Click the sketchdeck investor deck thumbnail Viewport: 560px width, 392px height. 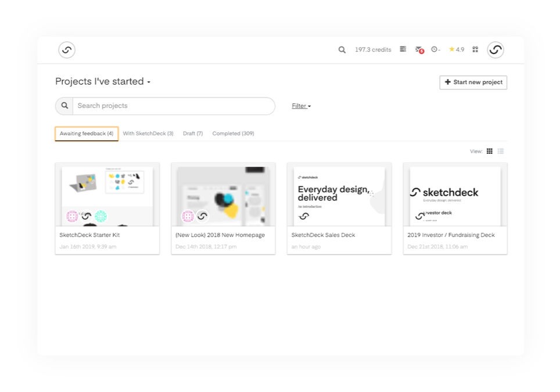455,196
